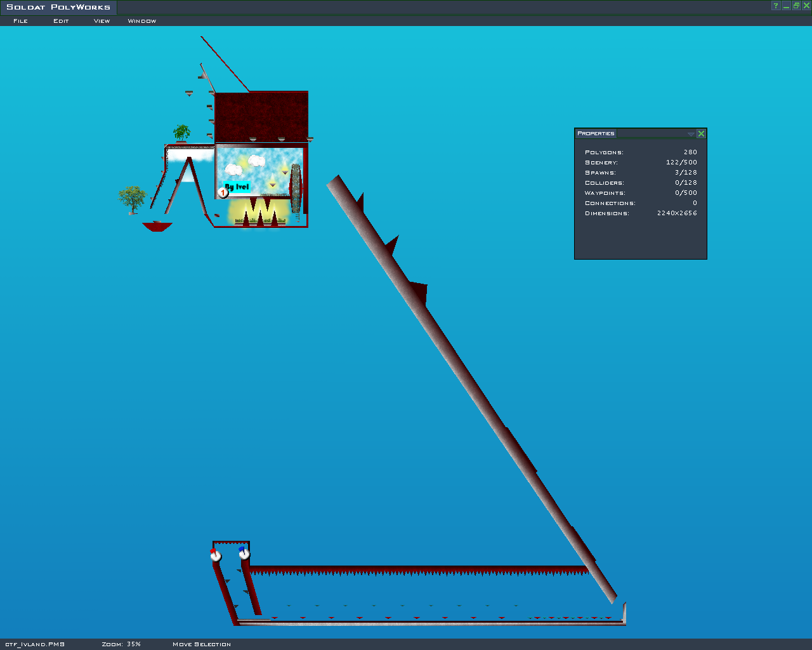812x650 pixels.
Task: Click the Polygons count in Properties
Action: [x=641, y=152]
